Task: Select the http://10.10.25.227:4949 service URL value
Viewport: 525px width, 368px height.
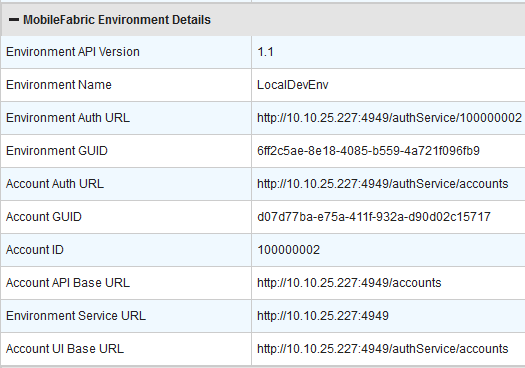Action: click(323, 316)
